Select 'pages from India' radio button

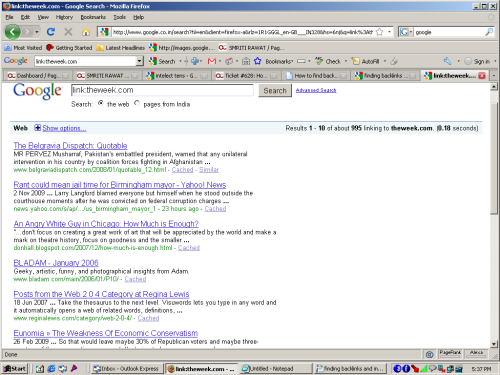137,103
